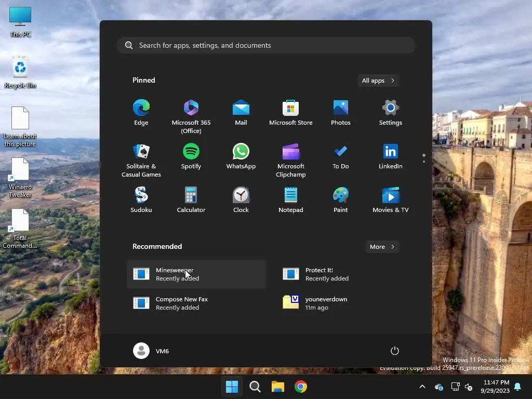
Task: Open LinkedIn pinned app
Action: point(391,156)
